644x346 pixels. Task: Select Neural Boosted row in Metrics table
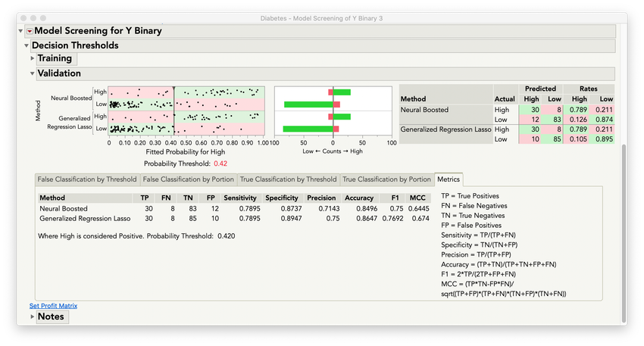point(234,209)
